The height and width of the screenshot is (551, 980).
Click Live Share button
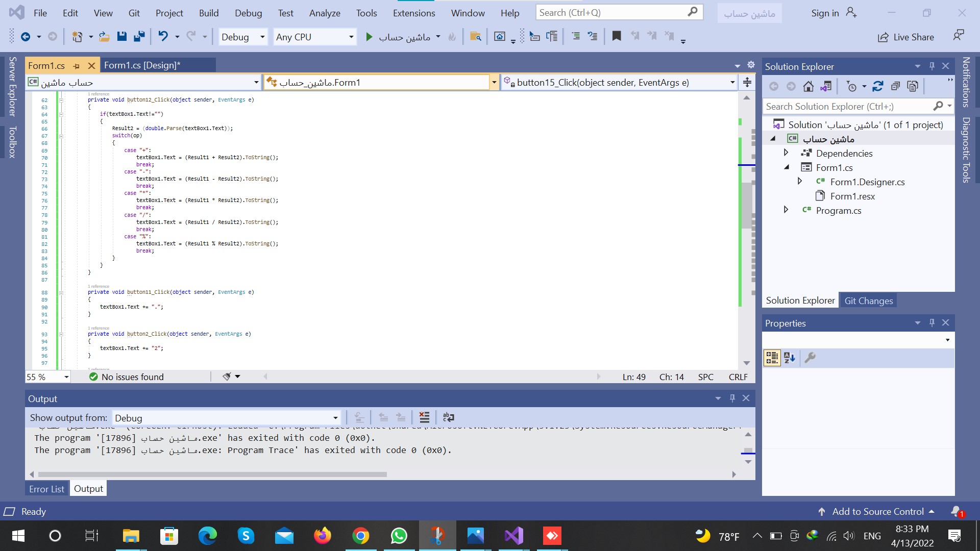point(906,37)
